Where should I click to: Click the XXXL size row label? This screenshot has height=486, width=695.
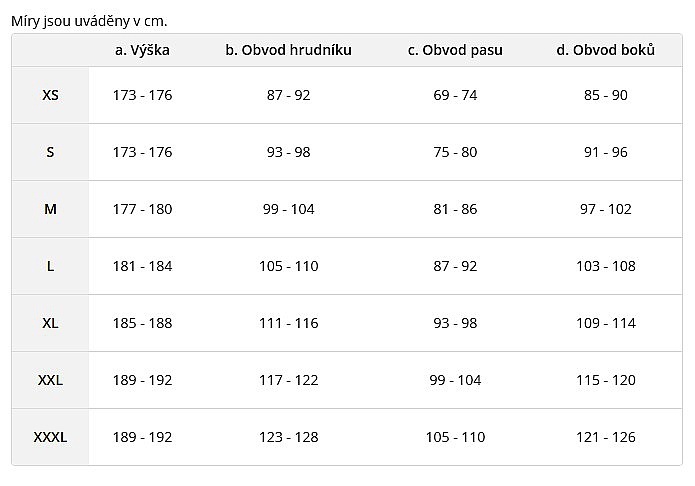point(51,437)
